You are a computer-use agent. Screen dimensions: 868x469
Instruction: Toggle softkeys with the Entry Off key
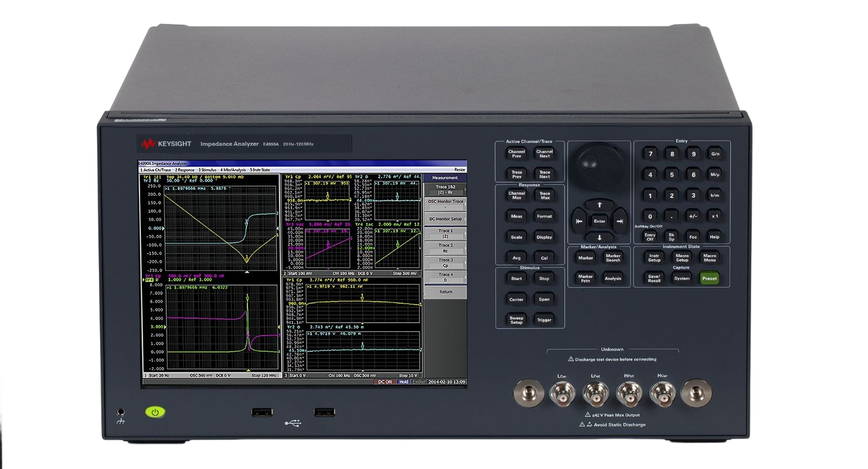click(x=650, y=237)
